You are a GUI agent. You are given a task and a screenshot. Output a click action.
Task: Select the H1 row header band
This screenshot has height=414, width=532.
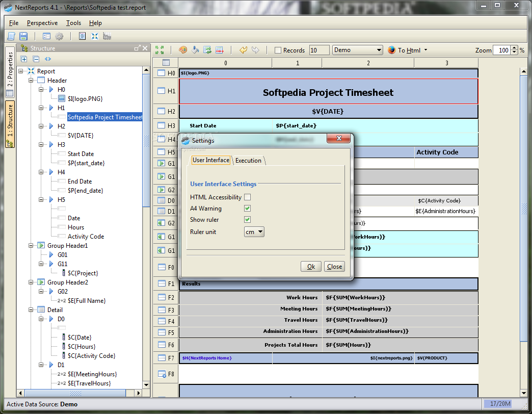point(166,91)
